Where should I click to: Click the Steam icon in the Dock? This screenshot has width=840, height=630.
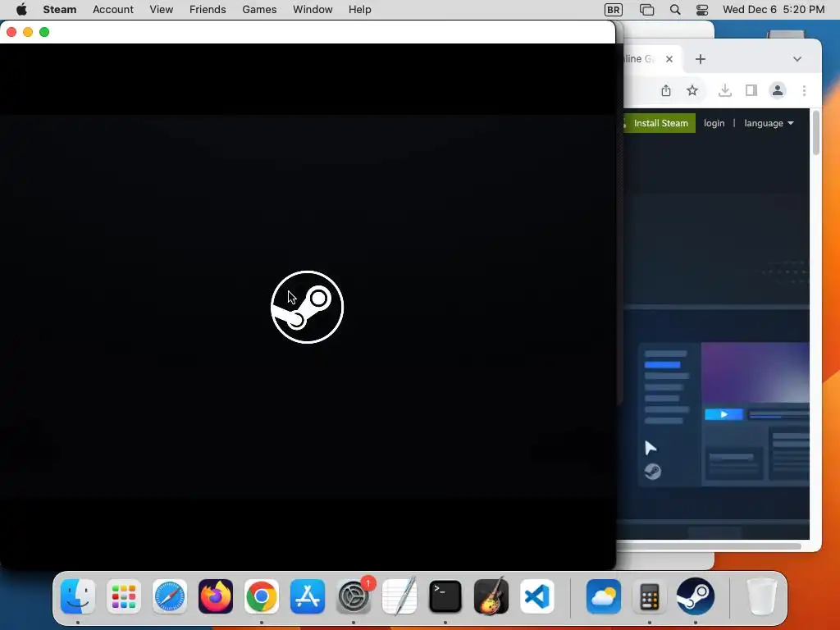(x=696, y=596)
